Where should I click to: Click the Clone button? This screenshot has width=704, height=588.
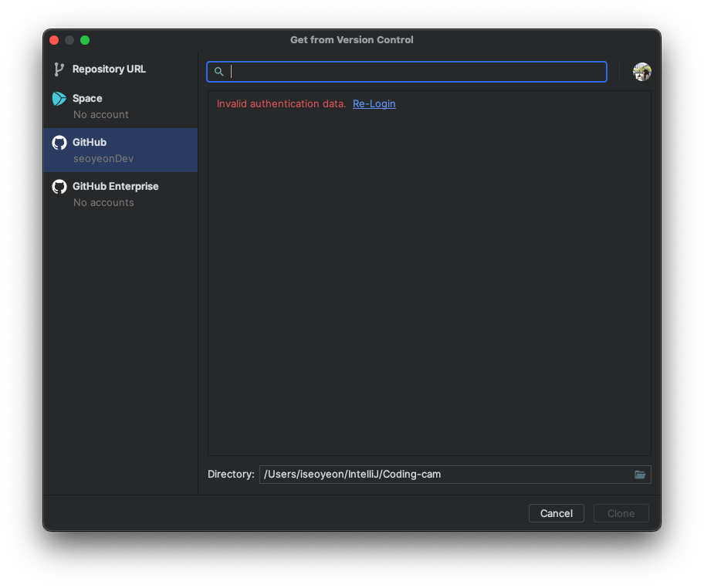coord(621,513)
